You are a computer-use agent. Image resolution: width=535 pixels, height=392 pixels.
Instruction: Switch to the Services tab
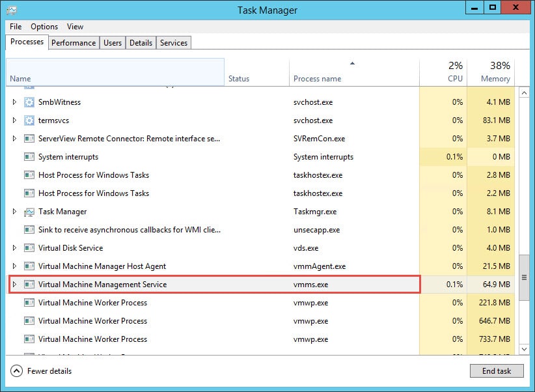(x=174, y=43)
